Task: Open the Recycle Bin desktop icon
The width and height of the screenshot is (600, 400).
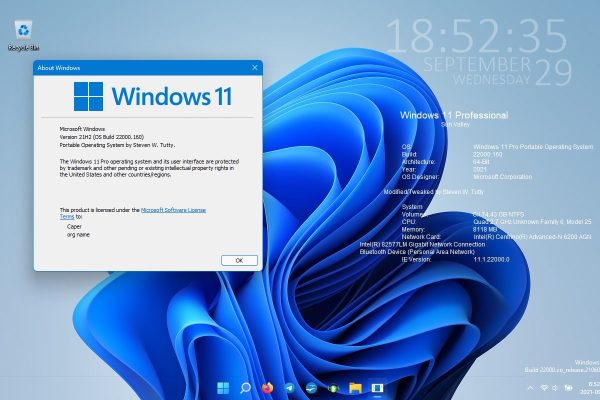Action: click(x=24, y=36)
